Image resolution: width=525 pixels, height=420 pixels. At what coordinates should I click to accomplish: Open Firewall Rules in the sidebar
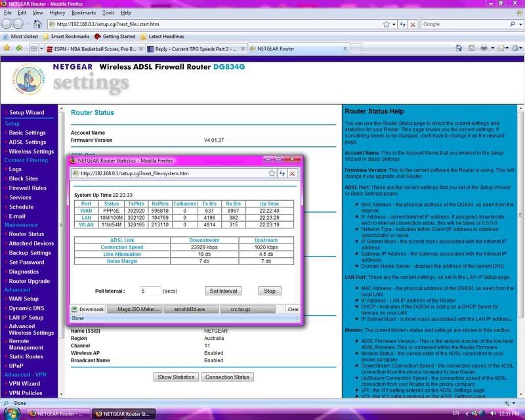28,188
